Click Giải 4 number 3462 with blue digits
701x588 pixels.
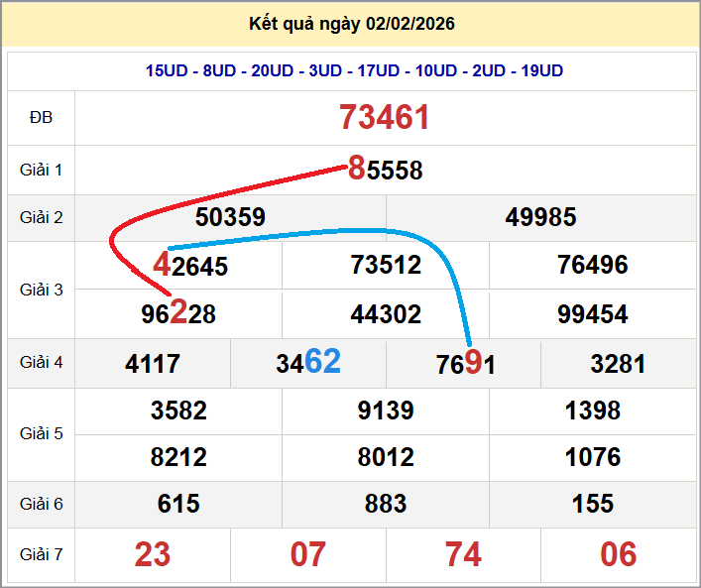[308, 363]
